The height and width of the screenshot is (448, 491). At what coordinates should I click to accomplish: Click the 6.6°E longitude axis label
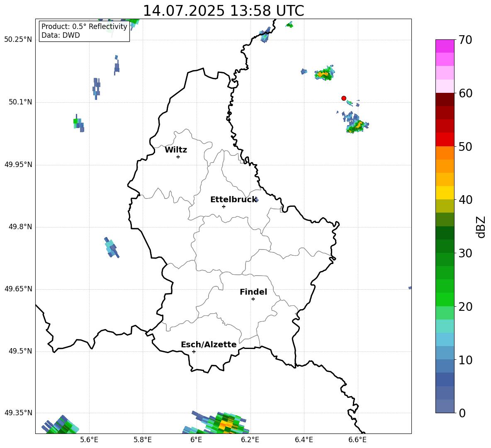coord(357,440)
